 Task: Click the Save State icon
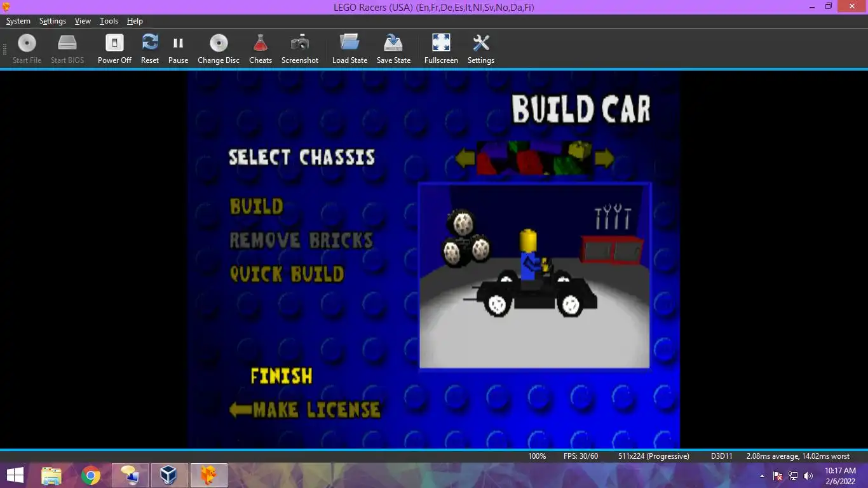(x=393, y=43)
